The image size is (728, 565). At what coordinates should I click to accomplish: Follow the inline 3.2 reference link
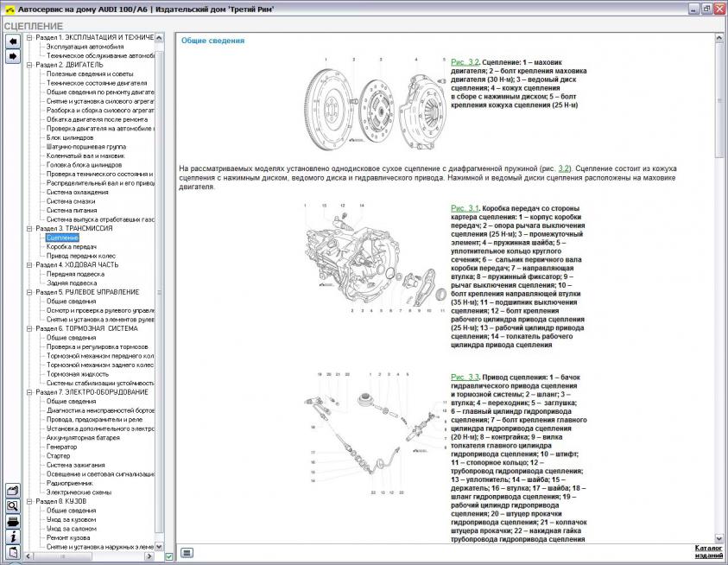pos(564,168)
